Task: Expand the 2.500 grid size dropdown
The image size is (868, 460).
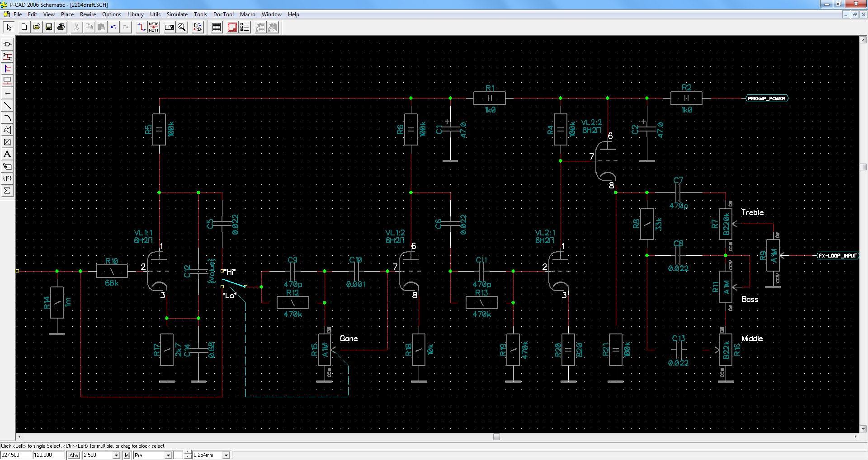Action: [x=116, y=455]
